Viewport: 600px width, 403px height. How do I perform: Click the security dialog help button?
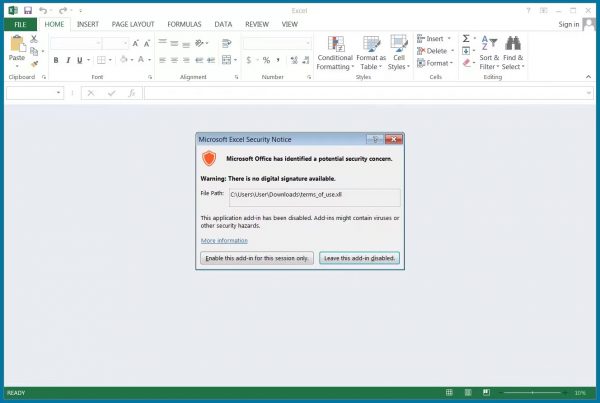(x=375, y=139)
